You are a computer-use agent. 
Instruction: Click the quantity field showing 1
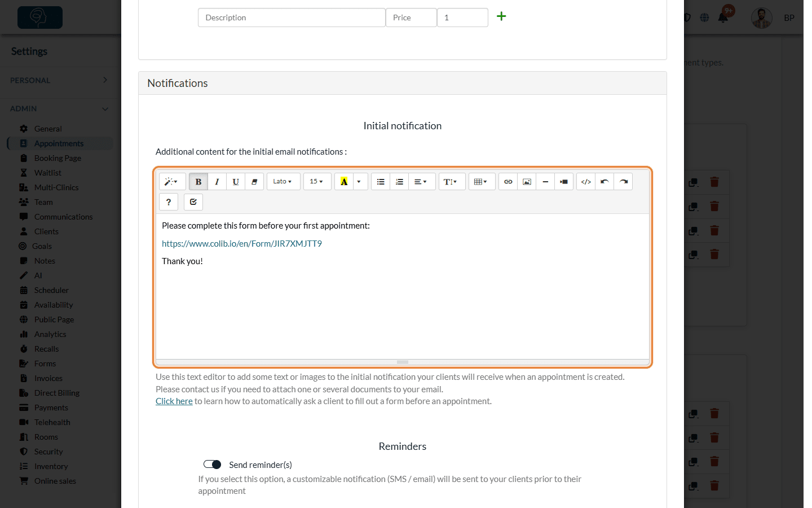click(462, 17)
